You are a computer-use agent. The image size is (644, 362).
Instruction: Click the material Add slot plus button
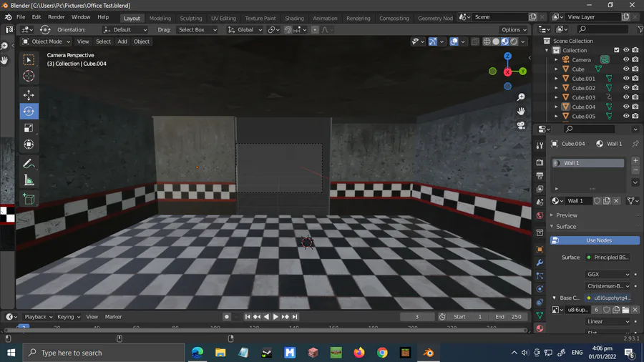tap(635, 160)
